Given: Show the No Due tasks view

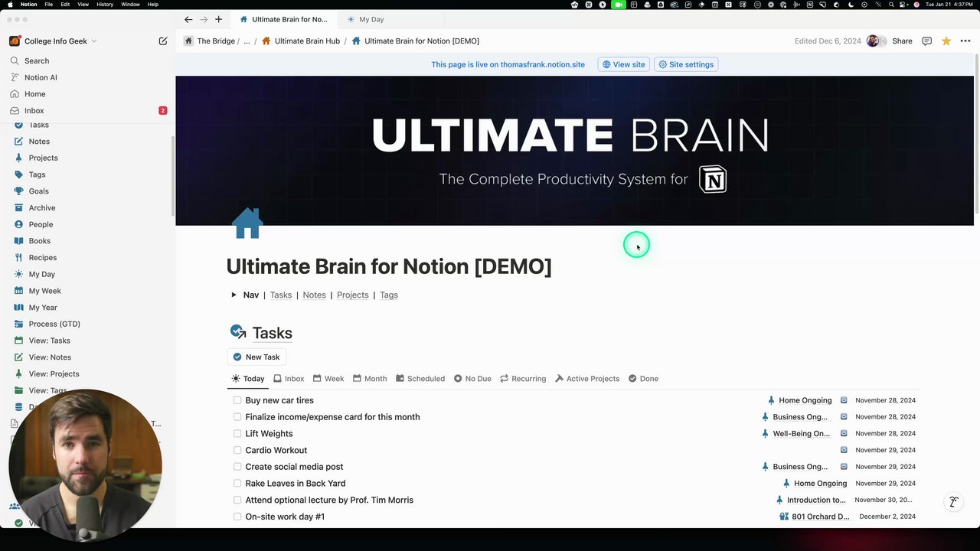Looking at the screenshot, I should click(x=472, y=379).
